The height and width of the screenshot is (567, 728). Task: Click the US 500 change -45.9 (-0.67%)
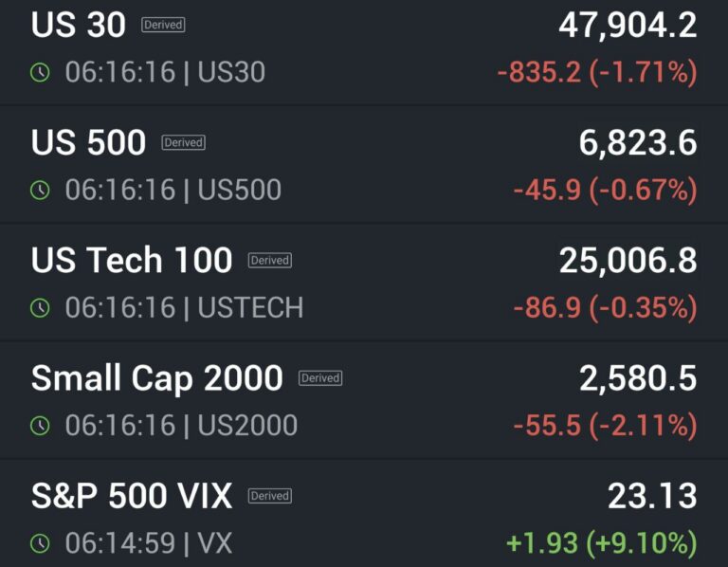tap(605, 190)
